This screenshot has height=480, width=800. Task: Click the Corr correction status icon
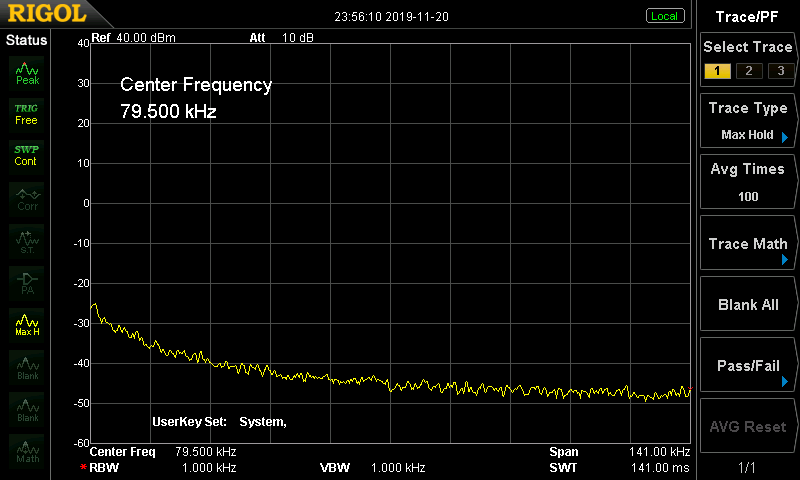pos(27,198)
